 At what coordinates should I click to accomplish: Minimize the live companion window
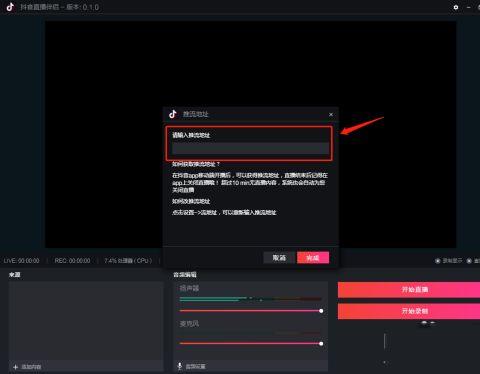[468, 7]
